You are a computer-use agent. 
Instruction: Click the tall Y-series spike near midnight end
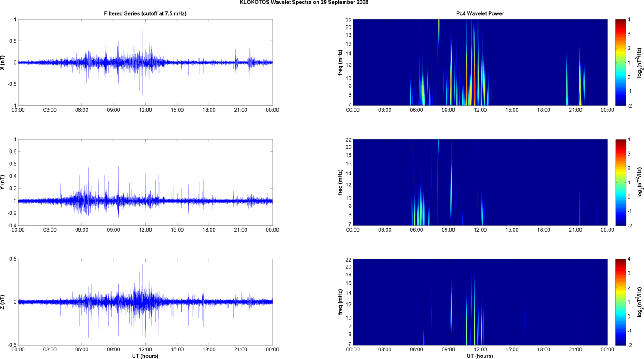click(267, 160)
